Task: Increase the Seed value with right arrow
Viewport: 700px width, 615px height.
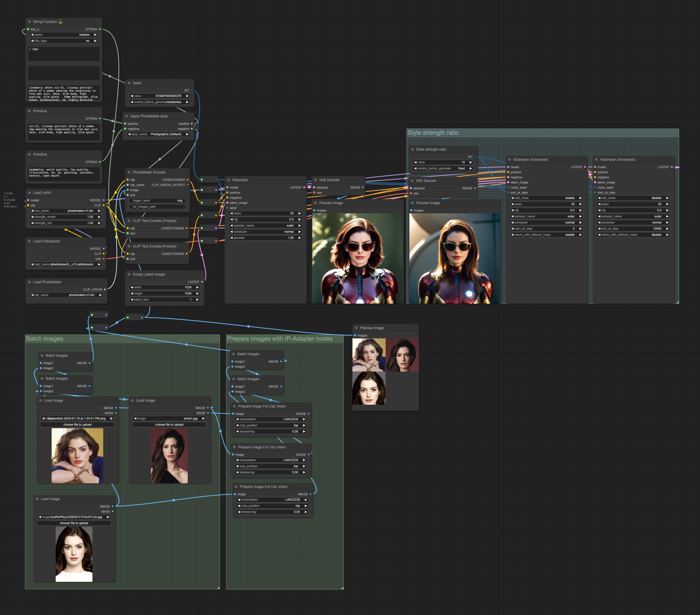Action: click(187, 96)
